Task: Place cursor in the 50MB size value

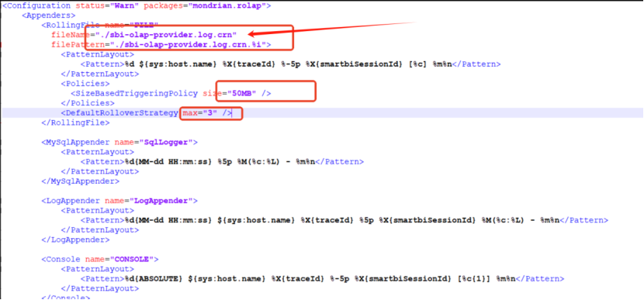Action: pos(241,93)
